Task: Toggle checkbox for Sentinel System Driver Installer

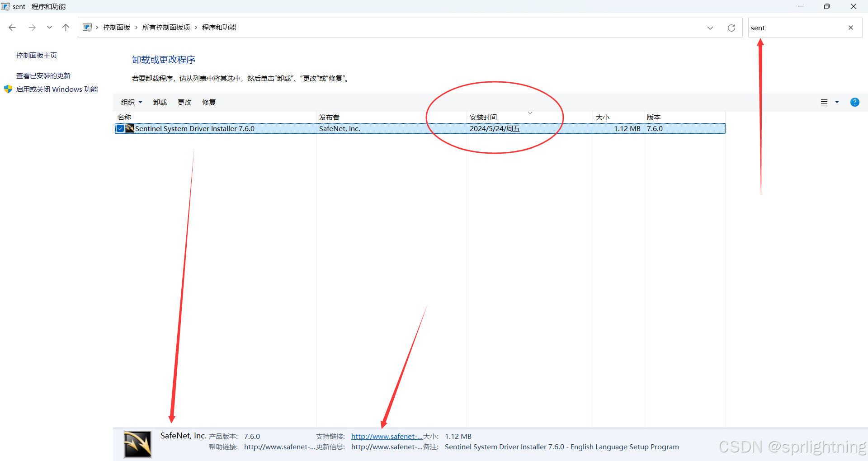Action: pyautogui.click(x=120, y=129)
